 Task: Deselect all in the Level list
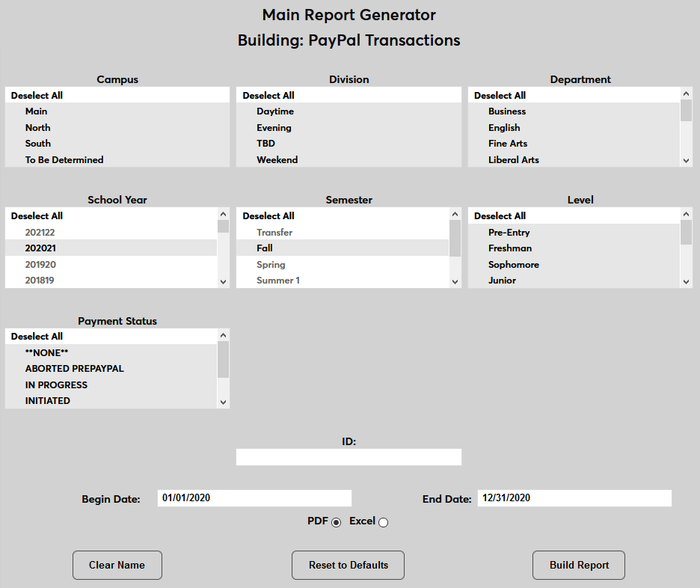click(574, 215)
